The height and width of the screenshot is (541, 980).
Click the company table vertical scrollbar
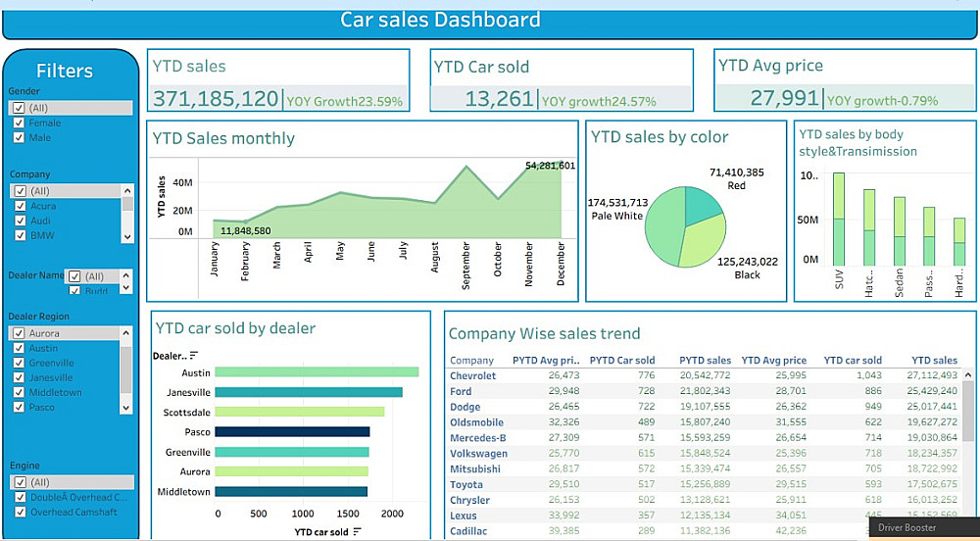click(969, 421)
